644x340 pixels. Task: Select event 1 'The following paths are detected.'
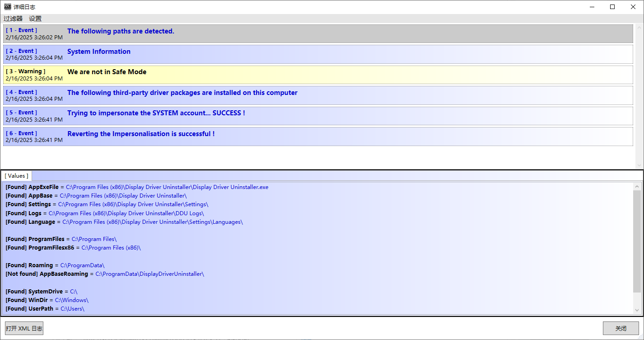click(318, 34)
